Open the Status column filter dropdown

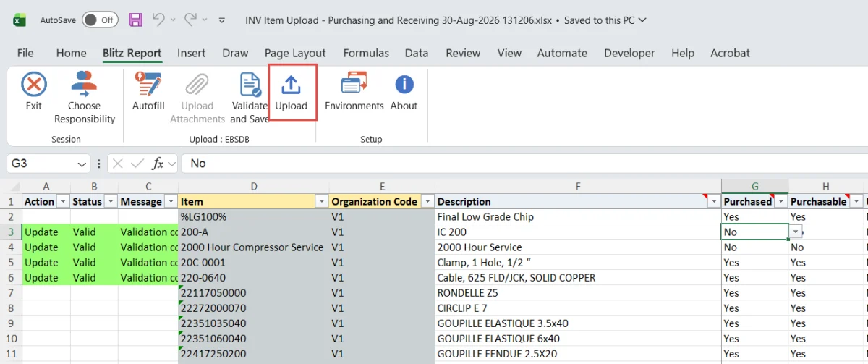point(110,201)
